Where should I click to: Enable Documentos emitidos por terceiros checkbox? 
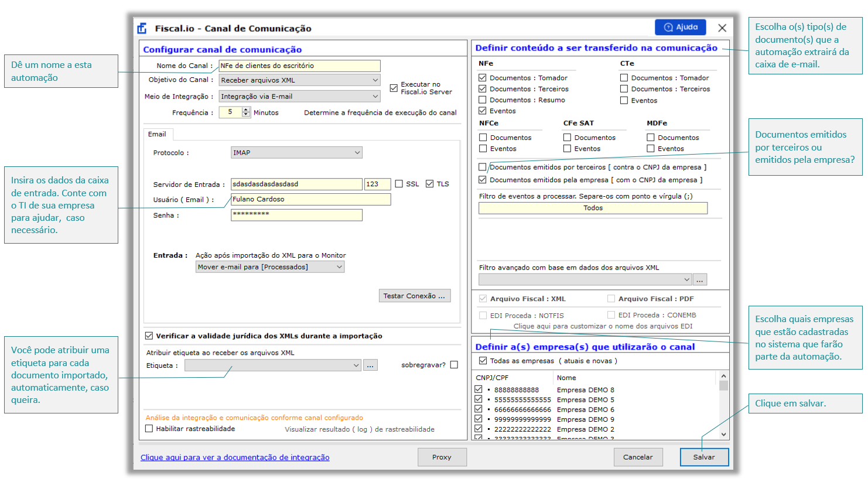(x=482, y=167)
